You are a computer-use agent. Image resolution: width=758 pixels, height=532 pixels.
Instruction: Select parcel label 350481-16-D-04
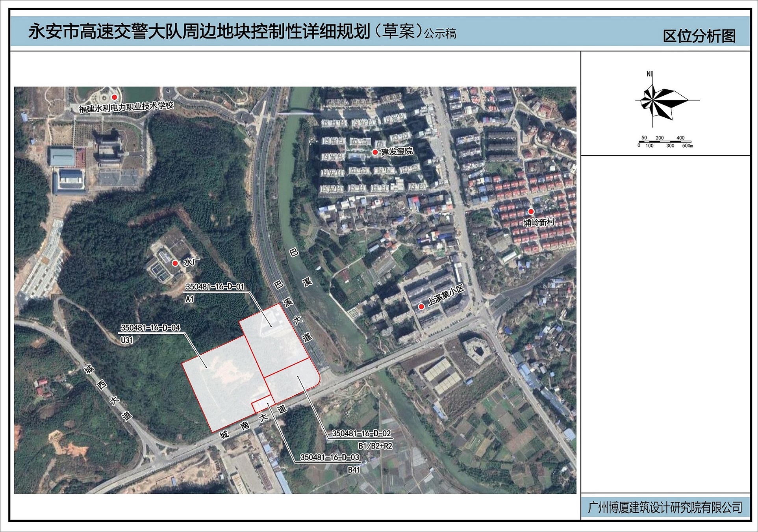pos(150,328)
